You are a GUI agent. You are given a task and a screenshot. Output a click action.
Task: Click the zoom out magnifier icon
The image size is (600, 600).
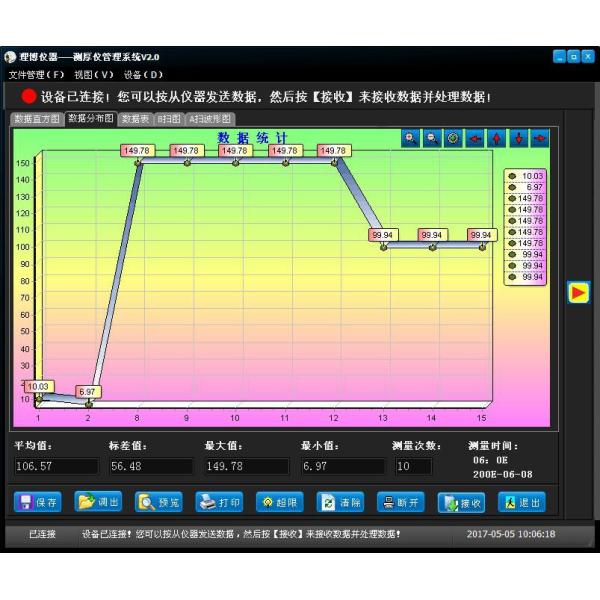click(x=431, y=139)
